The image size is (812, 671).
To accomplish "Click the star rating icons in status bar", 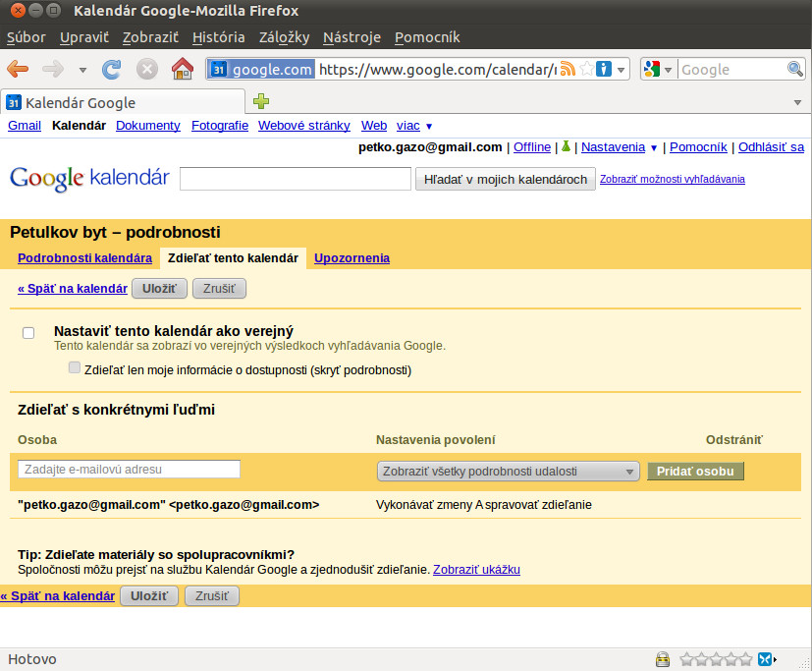I will pyautogui.click(x=716, y=659).
